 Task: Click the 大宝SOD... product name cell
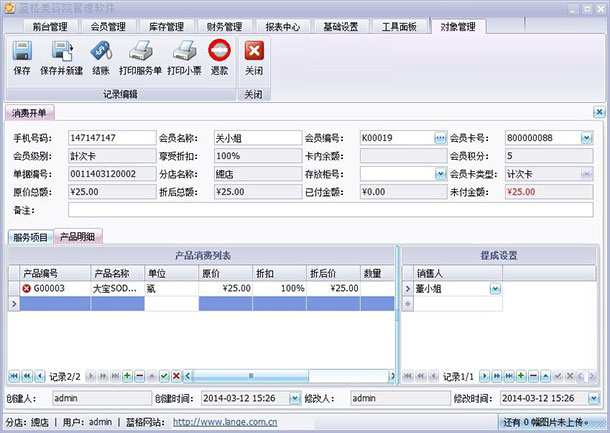[117, 288]
